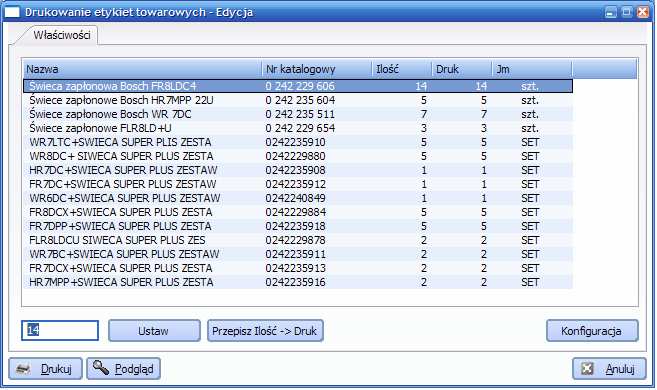Click SET unit in WR6DC row
This screenshot has height=390, width=657.
click(x=530, y=198)
